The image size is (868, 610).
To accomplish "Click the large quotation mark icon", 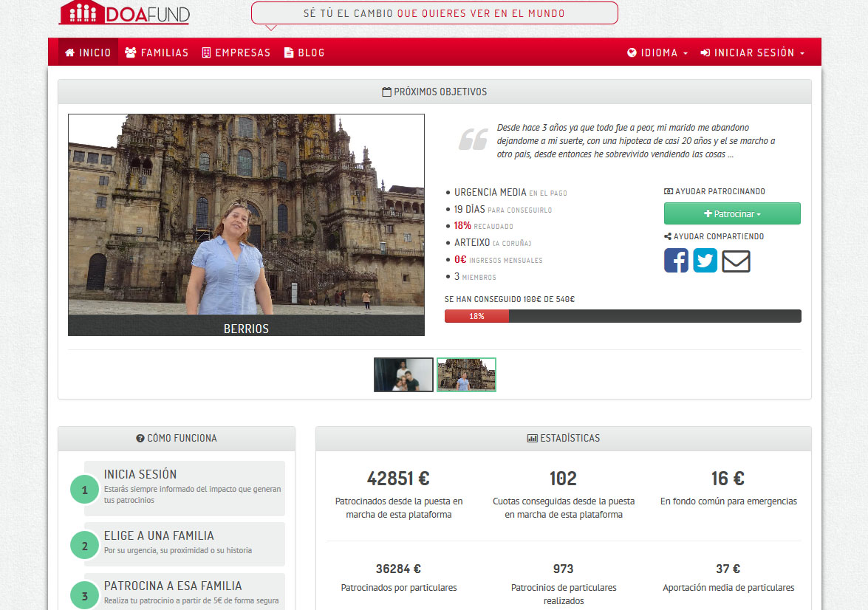I will click(474, 140).
